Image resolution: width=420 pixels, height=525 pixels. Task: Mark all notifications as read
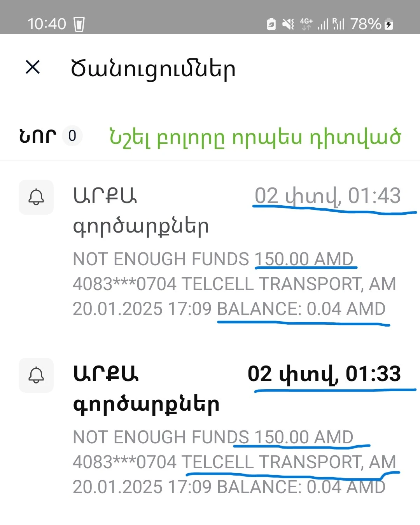pos(255,137)
